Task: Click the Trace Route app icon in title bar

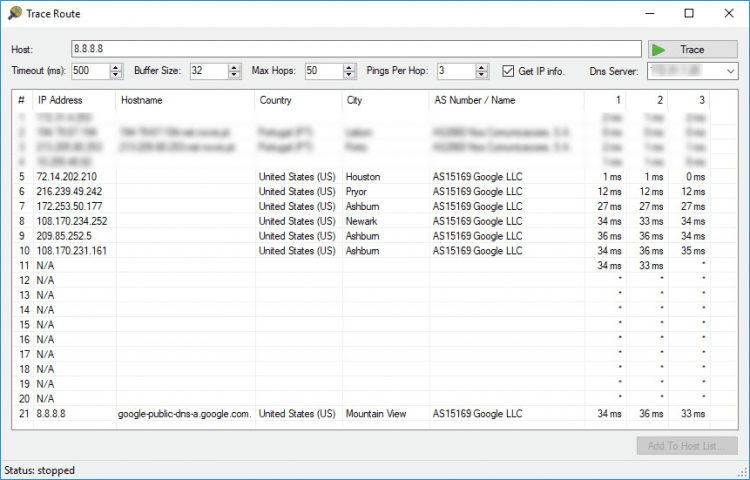Action: (x=14, y=14)
